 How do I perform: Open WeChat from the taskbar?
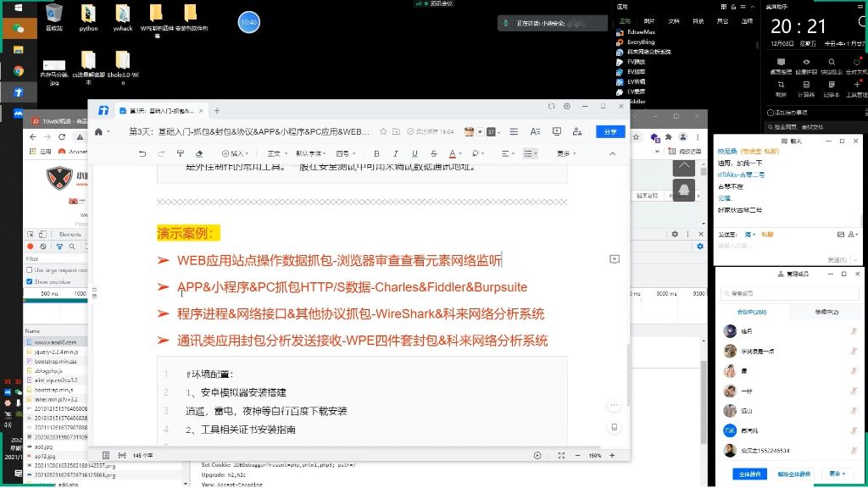point(19,28)
